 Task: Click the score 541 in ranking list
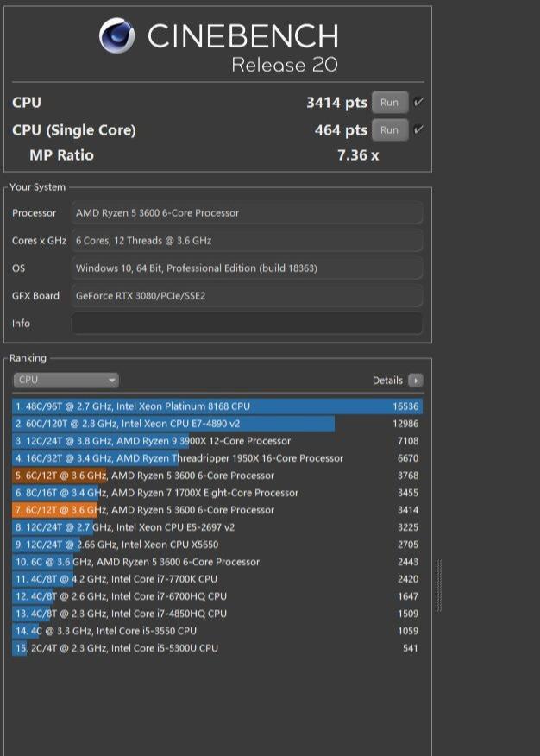click(x=411, y=648)
